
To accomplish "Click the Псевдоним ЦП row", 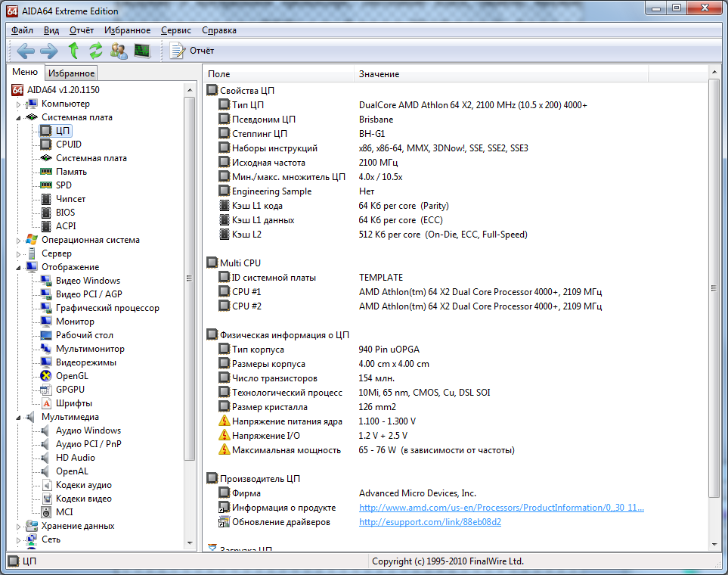I will (455, 120).
